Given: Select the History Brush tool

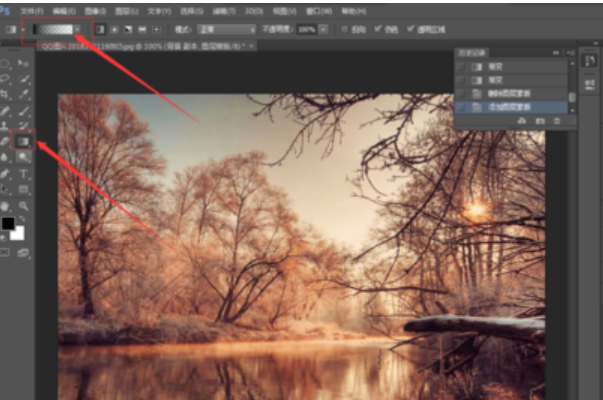Looking at the screenshot, I should [x=24, y=126].
